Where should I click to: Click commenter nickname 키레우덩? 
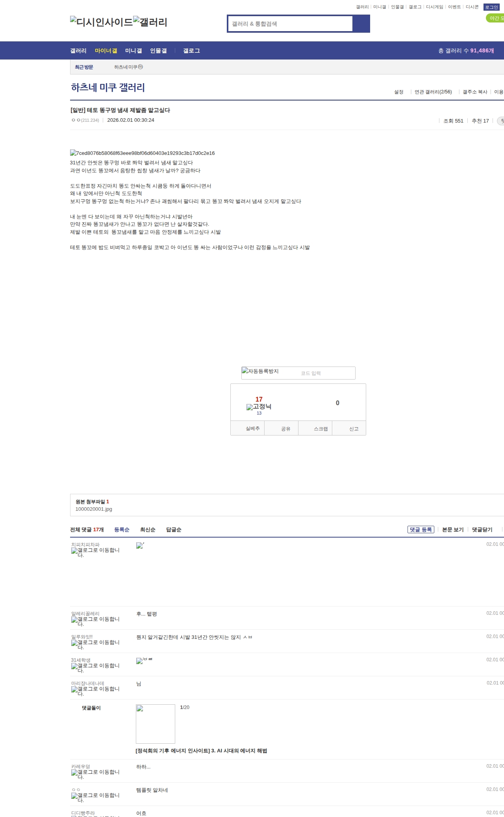81,767
